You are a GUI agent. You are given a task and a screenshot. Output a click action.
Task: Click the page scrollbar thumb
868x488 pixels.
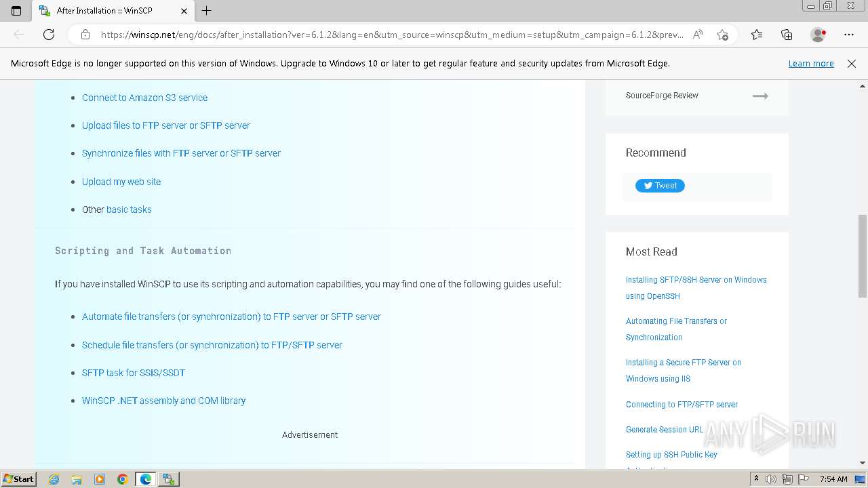[863, 256]
